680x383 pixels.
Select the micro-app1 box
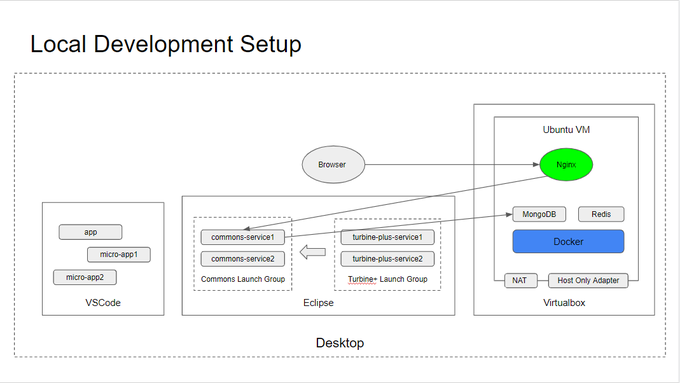click(x=119, y=255)
